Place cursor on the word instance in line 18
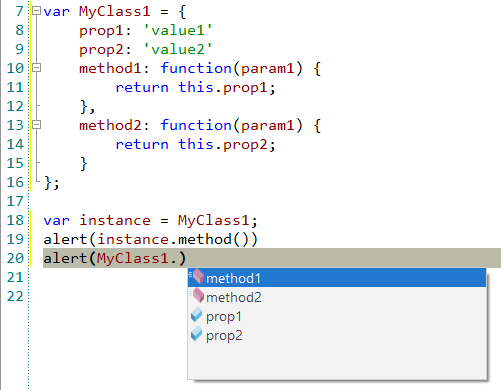 tap(115, 220)
